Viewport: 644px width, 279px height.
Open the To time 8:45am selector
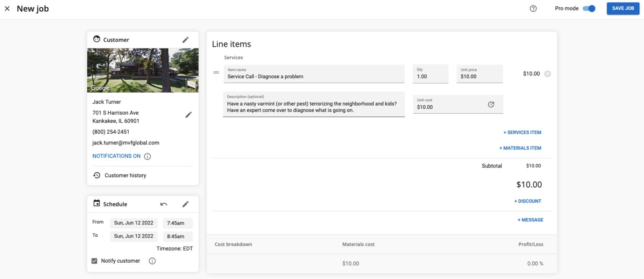click(177, 236)
